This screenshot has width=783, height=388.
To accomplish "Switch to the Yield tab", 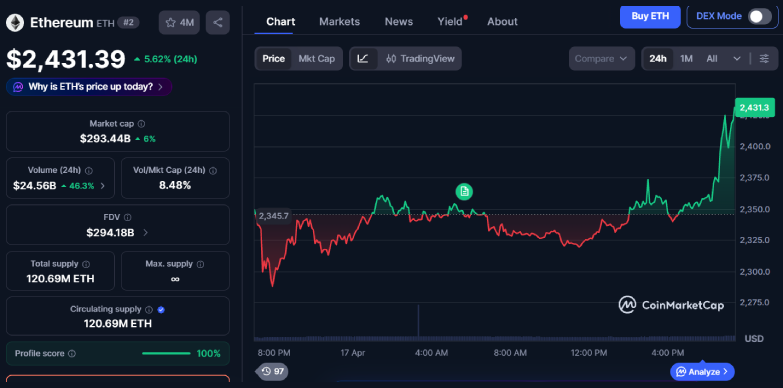I will [450, 21].
